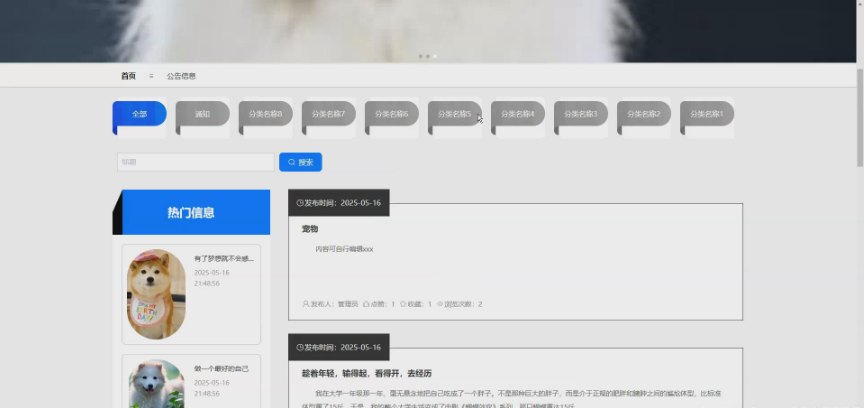
Task: Click the clock icon on 宠物 post date
Action: 300,203
